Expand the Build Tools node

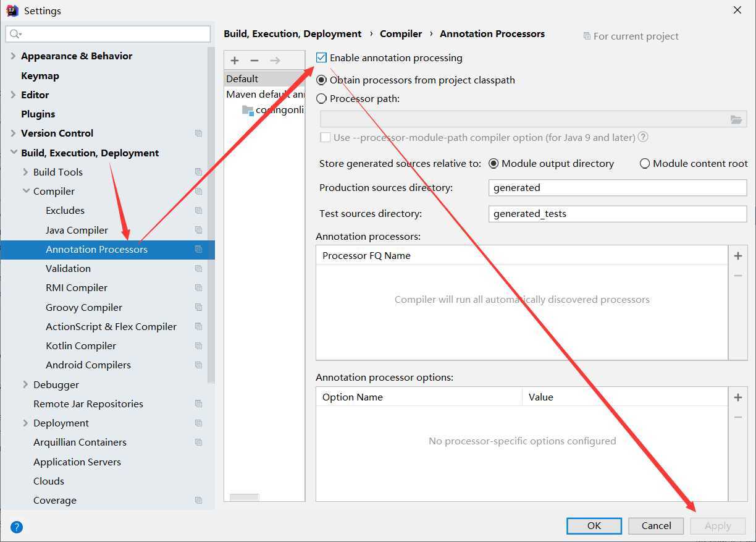click(25, 172)
